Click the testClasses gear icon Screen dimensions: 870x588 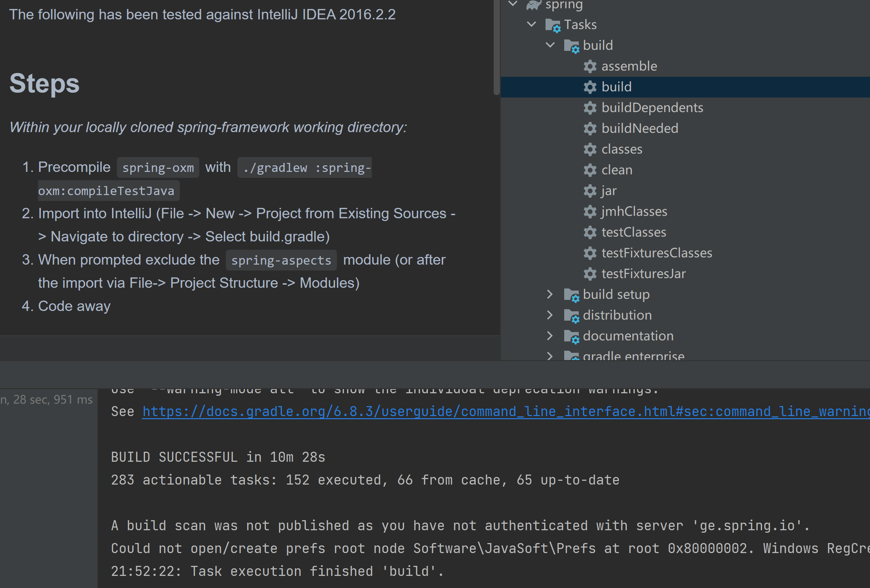(590, 232)
